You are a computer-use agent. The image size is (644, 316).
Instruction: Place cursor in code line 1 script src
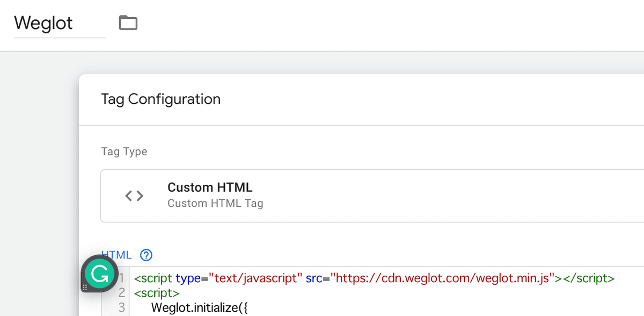pos(374,278)
